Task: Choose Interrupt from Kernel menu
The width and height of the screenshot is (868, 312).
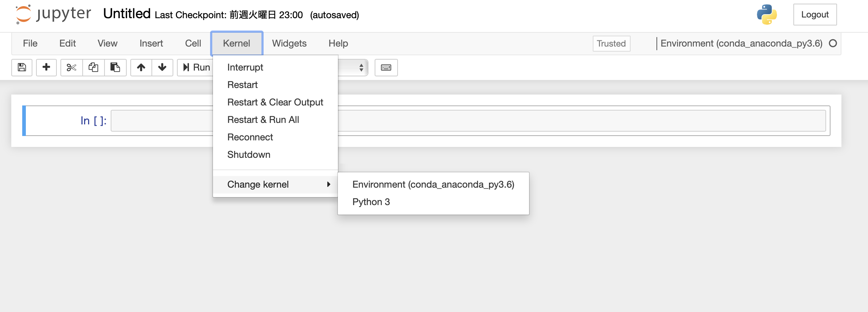Action: point(275,67)
